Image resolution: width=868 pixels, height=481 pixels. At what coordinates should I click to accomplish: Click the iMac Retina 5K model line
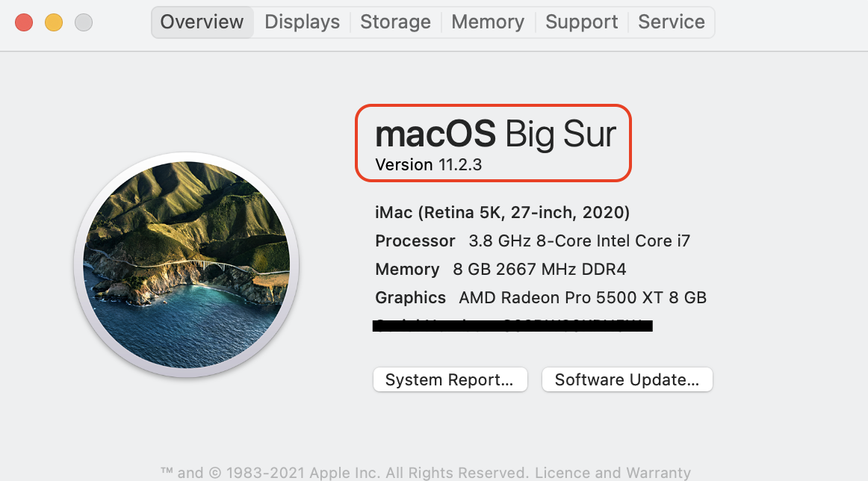point(502,213)
